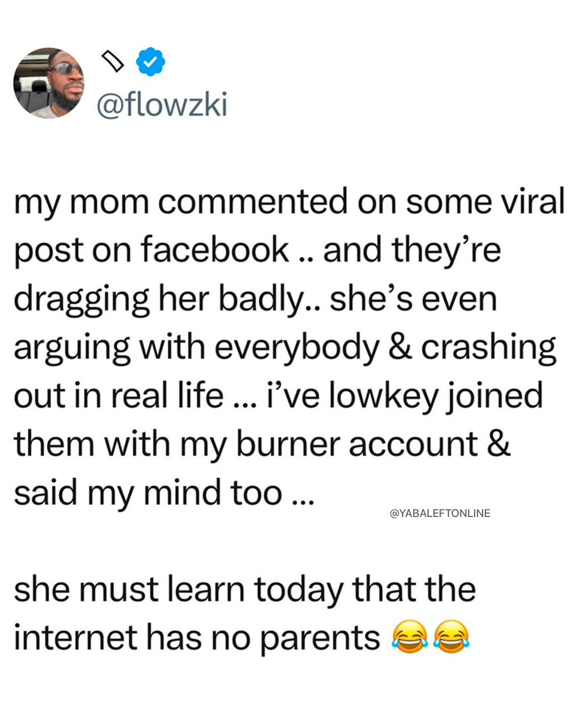
Task: Click the second laughing-crying emoji
Action: tap(451, 637)
